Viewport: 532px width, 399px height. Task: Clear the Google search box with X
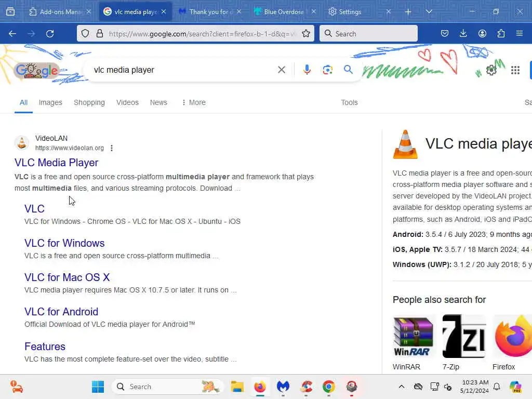click(x=281, y=70)
